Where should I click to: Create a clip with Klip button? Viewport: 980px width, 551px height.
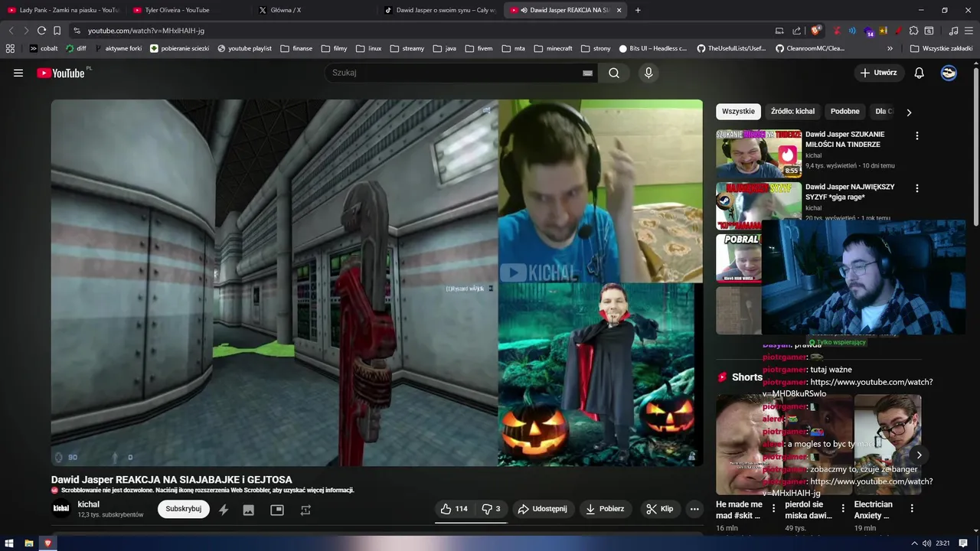tap(659, 509)
